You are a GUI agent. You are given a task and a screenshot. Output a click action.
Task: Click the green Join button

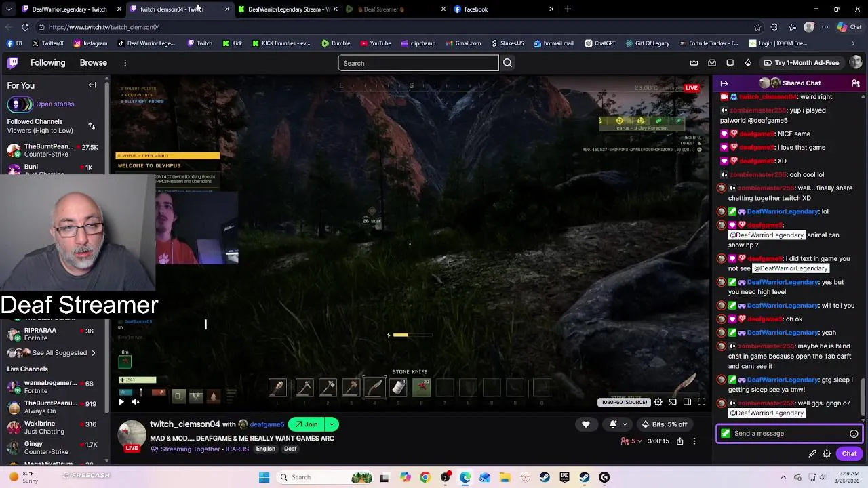(x=305, y=424)
